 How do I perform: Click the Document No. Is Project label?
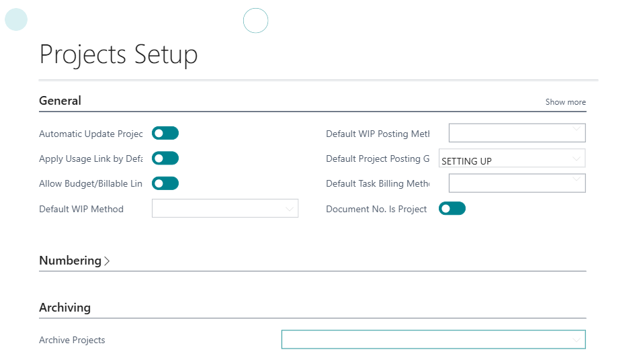[376, 209]
